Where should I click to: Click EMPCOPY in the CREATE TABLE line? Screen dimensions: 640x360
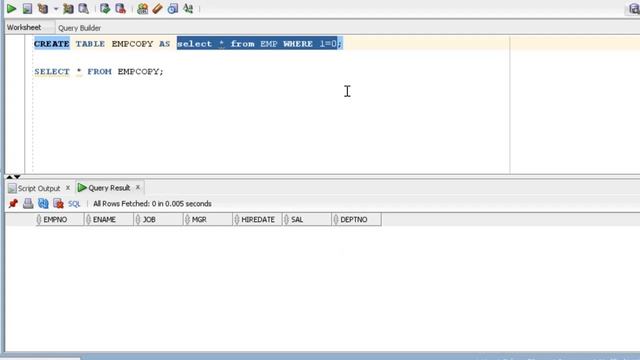[132, 44]
